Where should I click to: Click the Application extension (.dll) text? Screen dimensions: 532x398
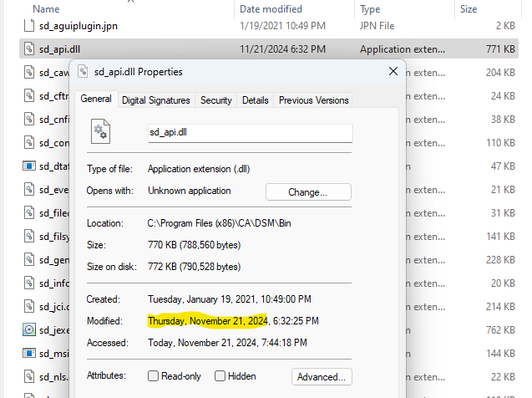click(x=199, y=169)
